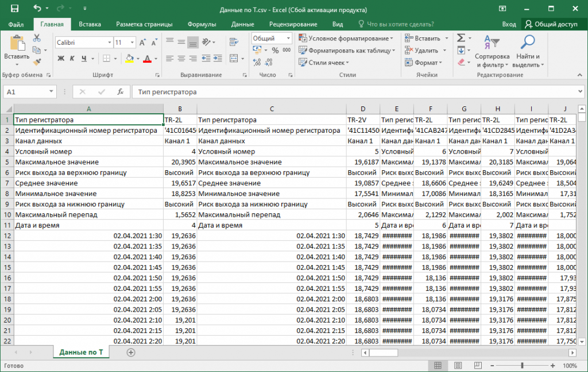Open the font size dropdown
588x372 pixels.
coord(132,43)
